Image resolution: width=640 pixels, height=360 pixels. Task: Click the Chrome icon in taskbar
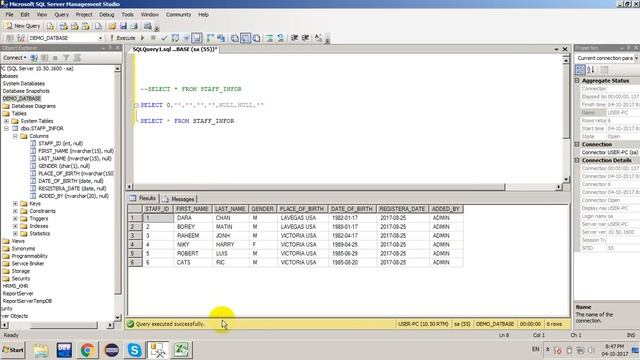click(87, 350)
